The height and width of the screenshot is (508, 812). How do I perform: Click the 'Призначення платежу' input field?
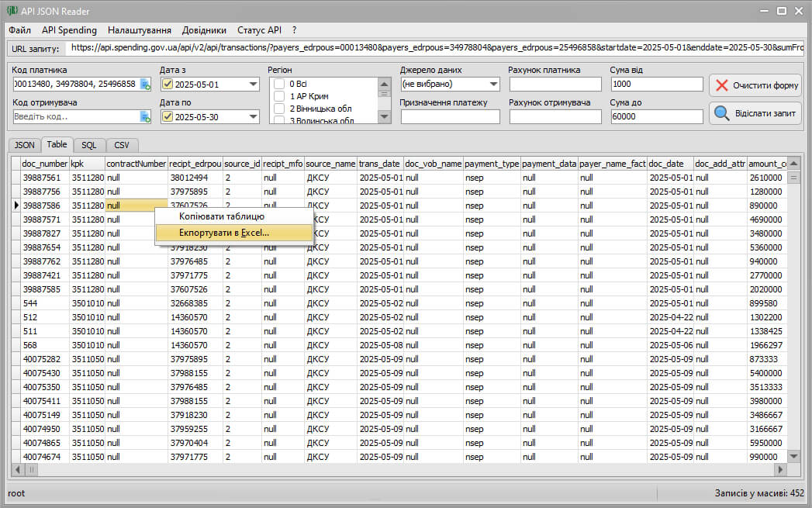point(450,117)
